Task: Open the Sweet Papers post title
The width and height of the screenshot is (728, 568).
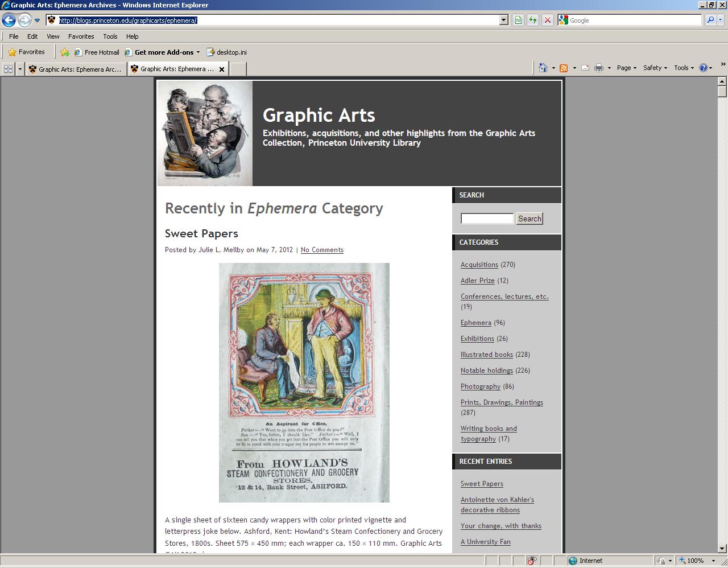Action: (201, 233)
